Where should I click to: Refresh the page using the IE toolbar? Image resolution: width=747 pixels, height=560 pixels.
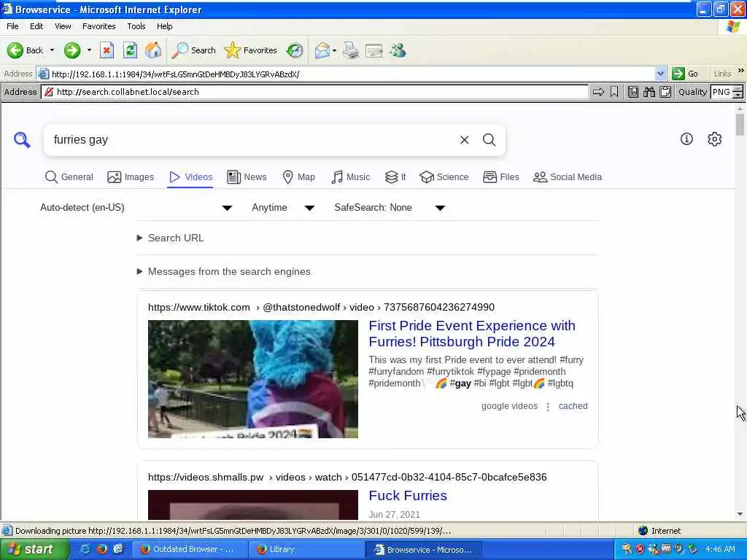[x=130, y=50]
